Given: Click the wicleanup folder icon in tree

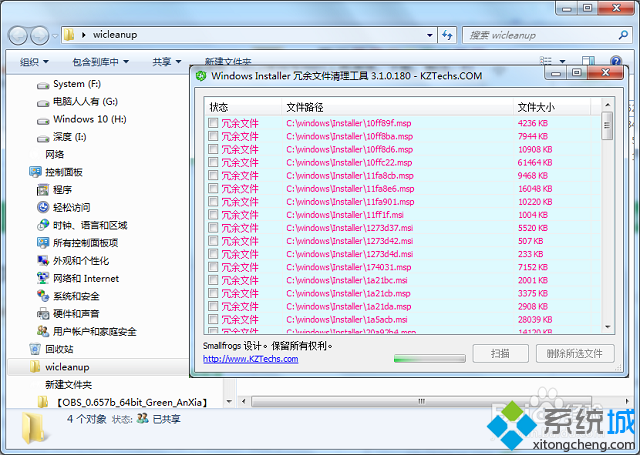Looking at the screenshot, I should 35,366.
